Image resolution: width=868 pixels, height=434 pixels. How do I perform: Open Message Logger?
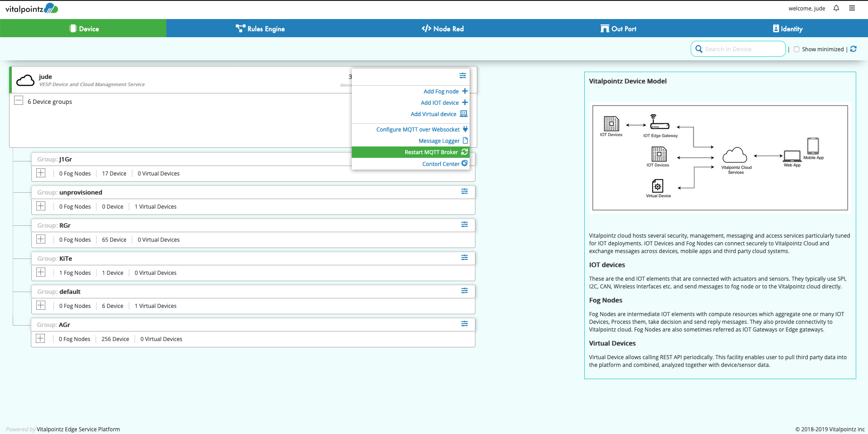tap(439, 141)
